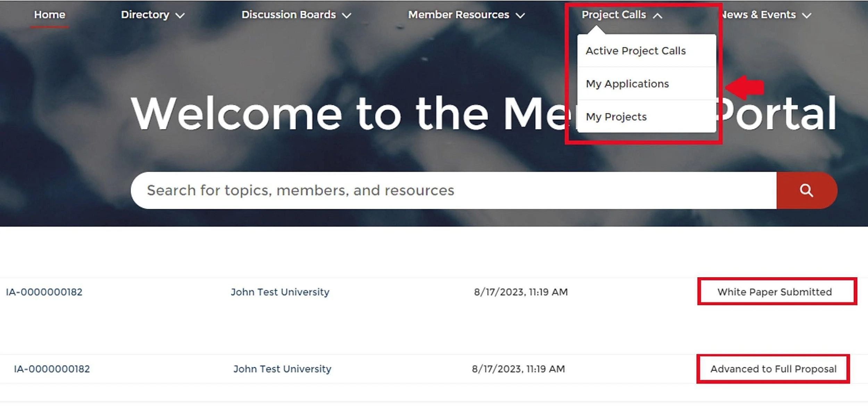Screen dimensions: 868x409
Task: Click the chevron beside Member Resources
Action: 520,15
